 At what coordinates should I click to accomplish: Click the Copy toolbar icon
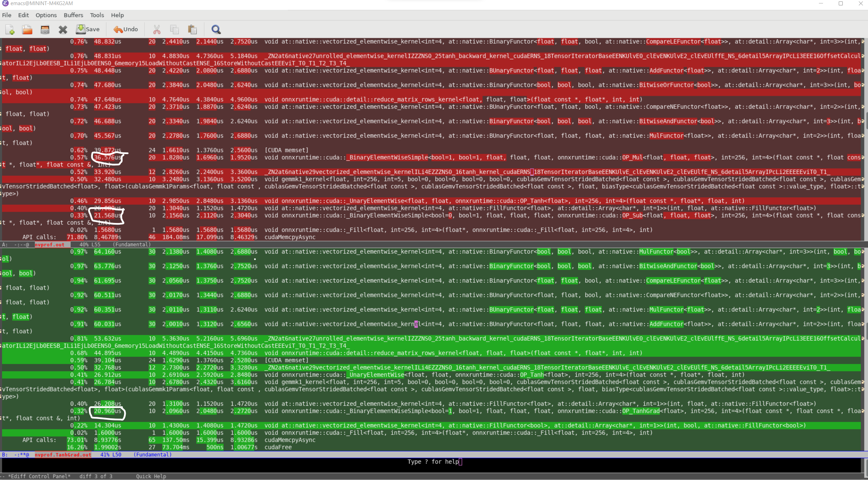click(174, 30)
